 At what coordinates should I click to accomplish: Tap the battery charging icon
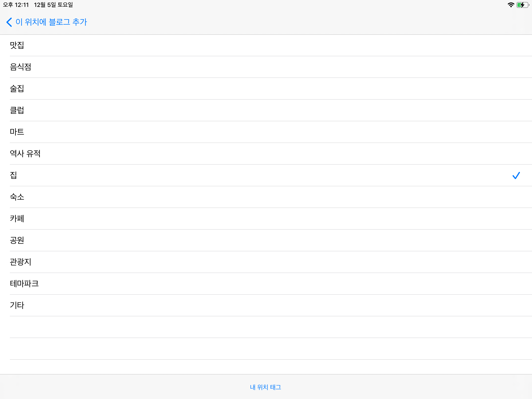522,5
